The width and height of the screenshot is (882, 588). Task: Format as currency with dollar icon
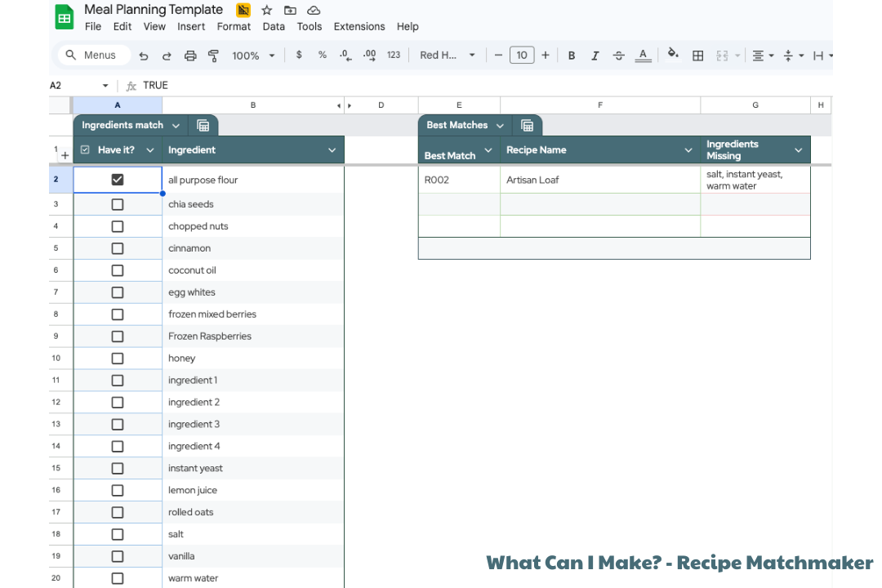[299, 56]
